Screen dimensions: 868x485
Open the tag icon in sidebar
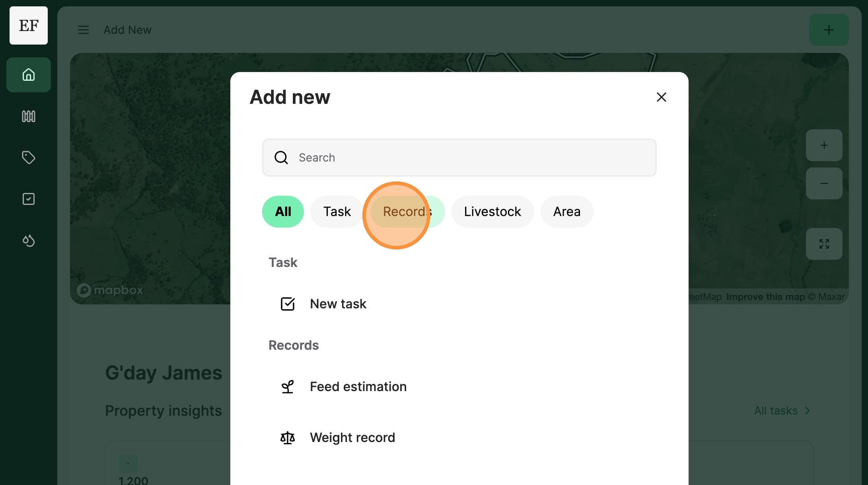coord(29,158)
